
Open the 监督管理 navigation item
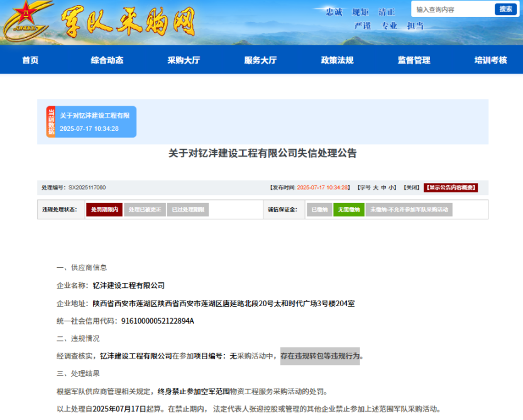(x=414, y=60)
